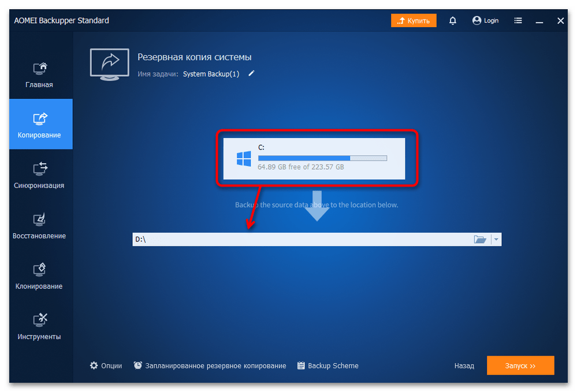Expand the destination path dropdown arrow
577x392 pixels.
pyautogui.click(x=496, y=240)
